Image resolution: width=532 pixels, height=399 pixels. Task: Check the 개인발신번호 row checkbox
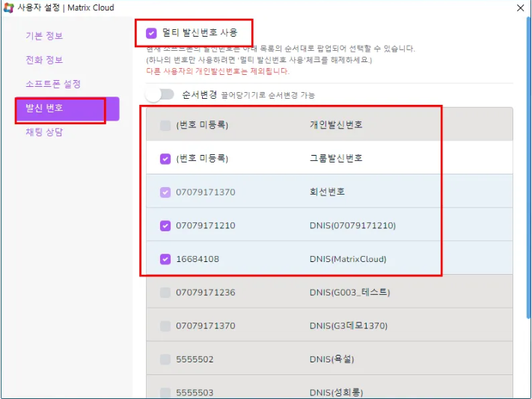165,125
